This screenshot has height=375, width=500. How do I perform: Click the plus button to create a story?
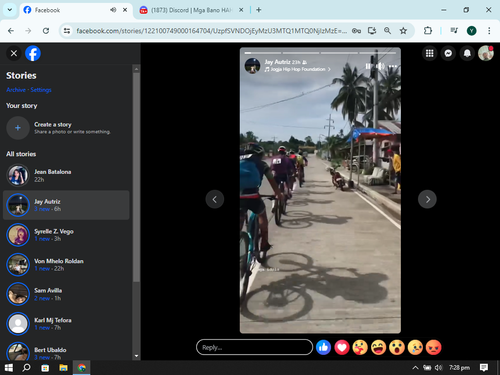(x=18, y=128)
